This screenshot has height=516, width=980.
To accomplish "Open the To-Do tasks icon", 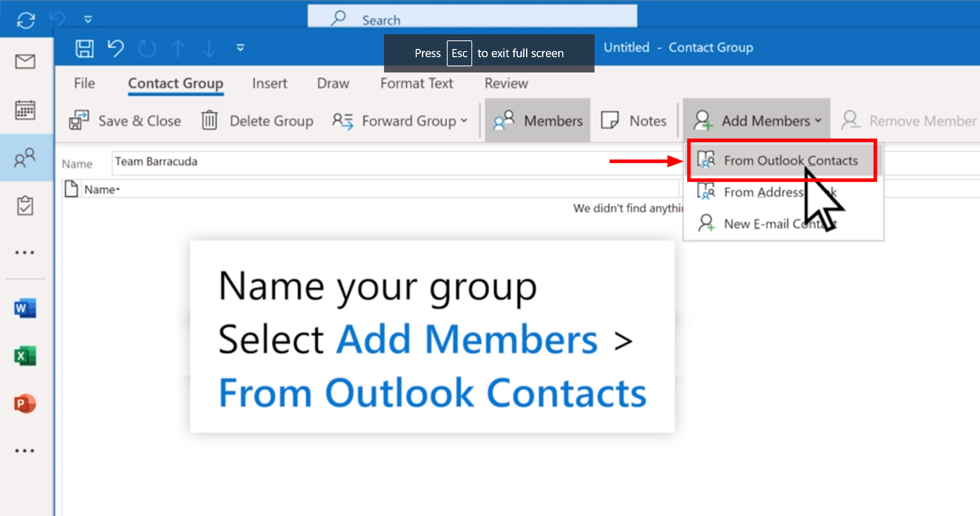I will [26, 205].
